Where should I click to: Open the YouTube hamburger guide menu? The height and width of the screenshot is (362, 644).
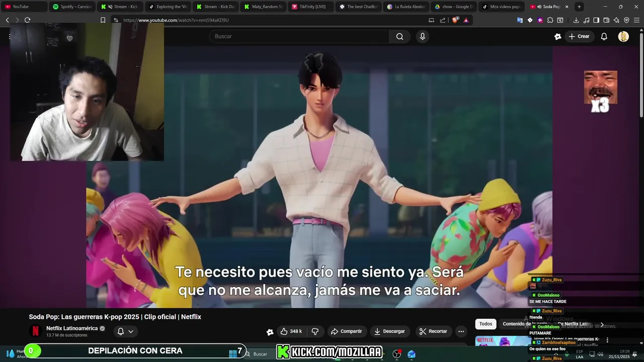click(9, 36)
